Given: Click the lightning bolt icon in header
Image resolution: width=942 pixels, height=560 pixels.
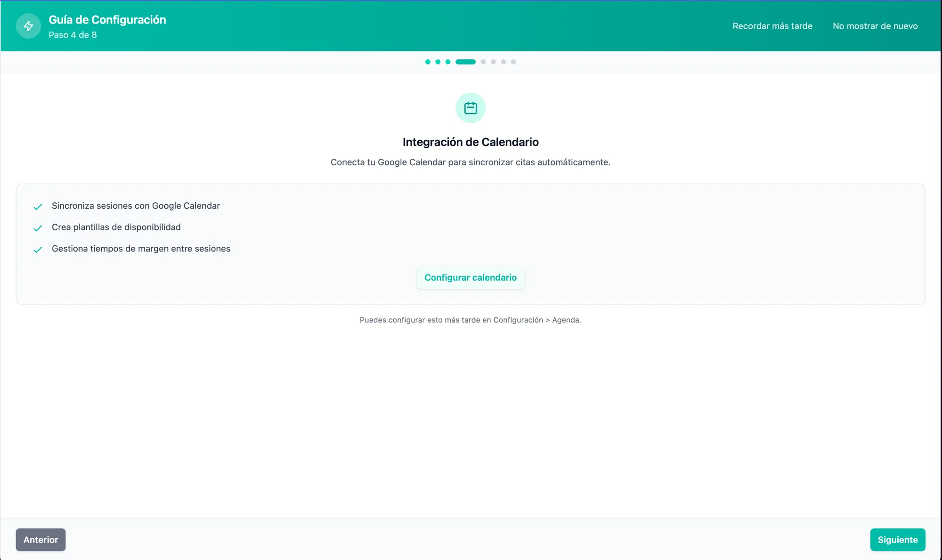Looking at the screenshot, I should (x=28, y=26).
